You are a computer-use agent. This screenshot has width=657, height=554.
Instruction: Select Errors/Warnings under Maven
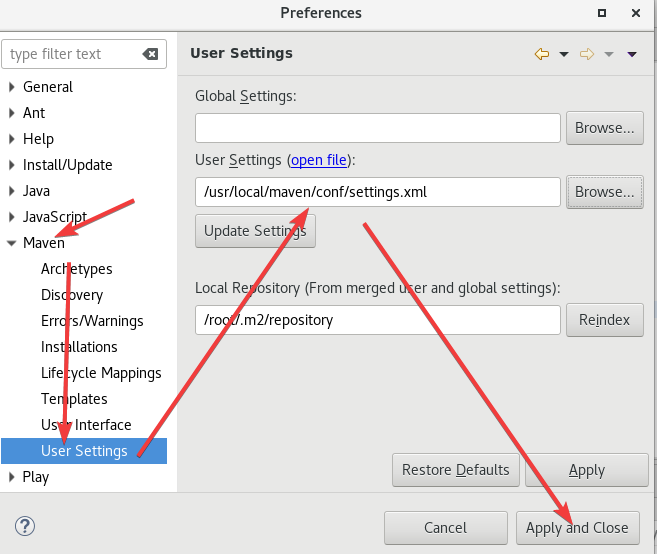click(92, 321)
